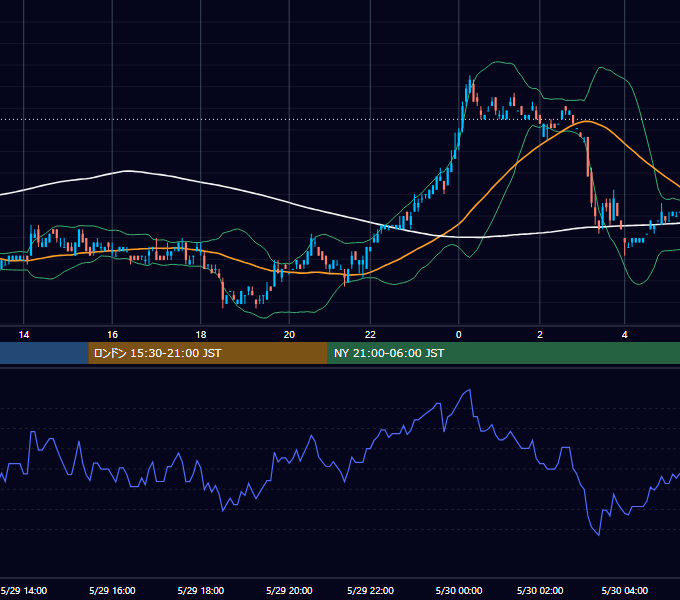Click the ロンドン 15:30-21:00 JST session bar
The height and width of the screenshot is (600, 680).
(x=208, y=353)
